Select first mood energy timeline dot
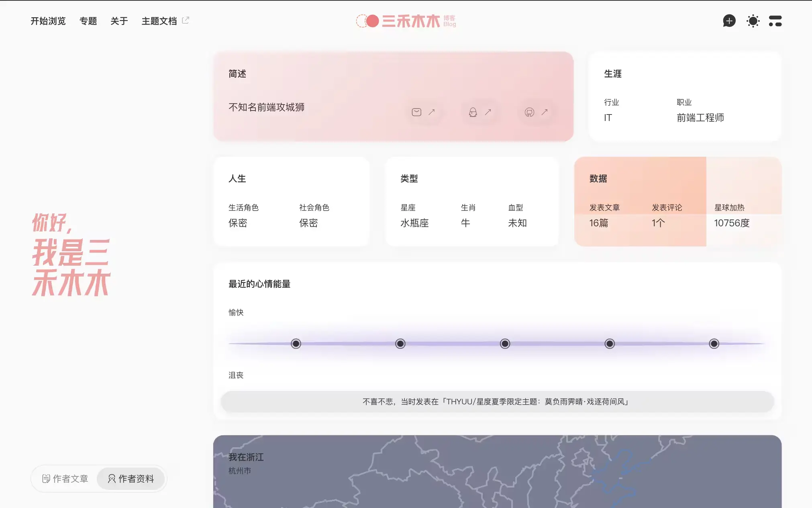812x508 pixels. click(x=296, y=344)
